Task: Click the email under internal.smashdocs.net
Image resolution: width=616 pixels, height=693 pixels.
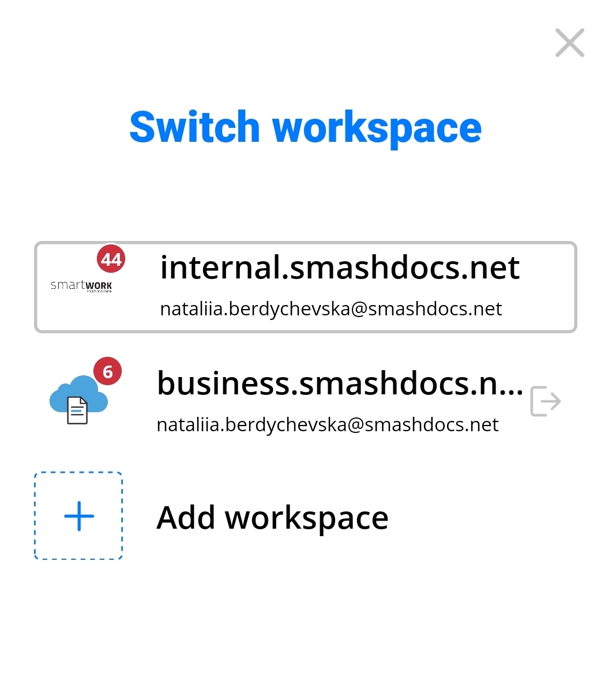Action: (331, 309)
